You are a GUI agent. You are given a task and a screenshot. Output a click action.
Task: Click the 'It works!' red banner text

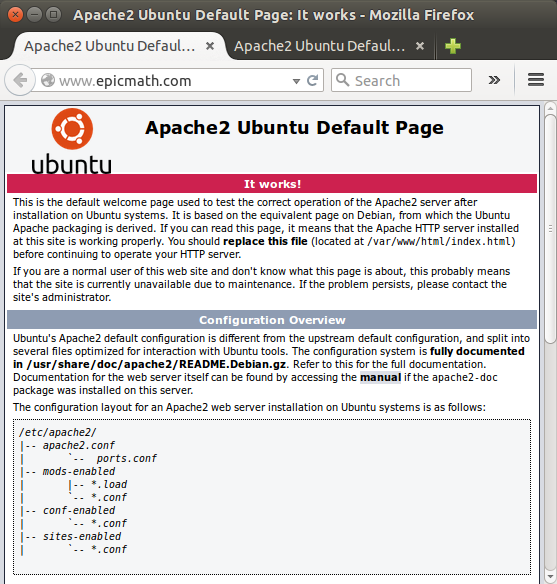(x=272, y=184)
